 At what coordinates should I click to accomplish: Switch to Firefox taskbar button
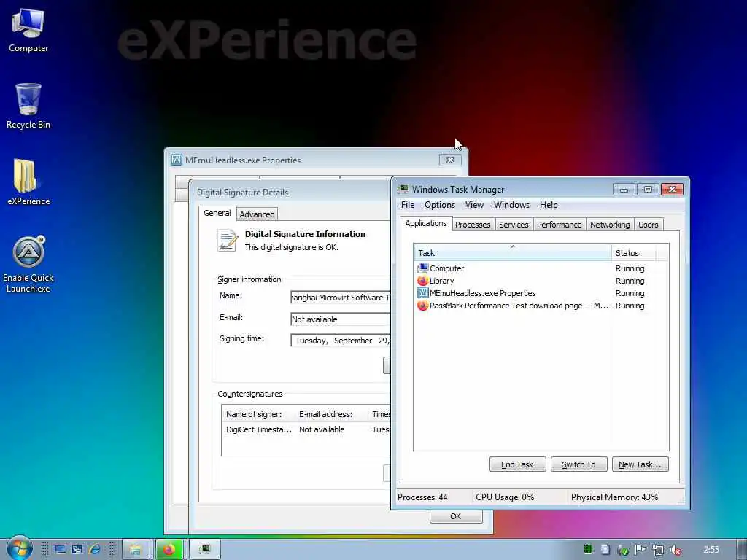click(169, 550)
